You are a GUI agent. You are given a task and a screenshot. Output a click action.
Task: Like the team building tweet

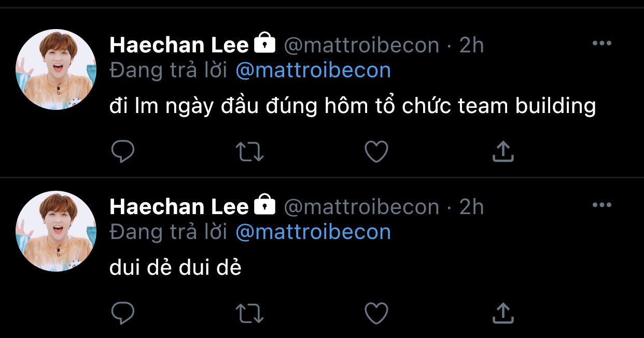(376, 151)
